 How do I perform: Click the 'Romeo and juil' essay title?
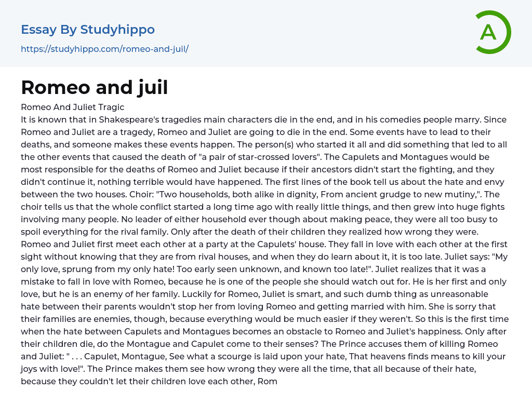click(x=94, y=87)
